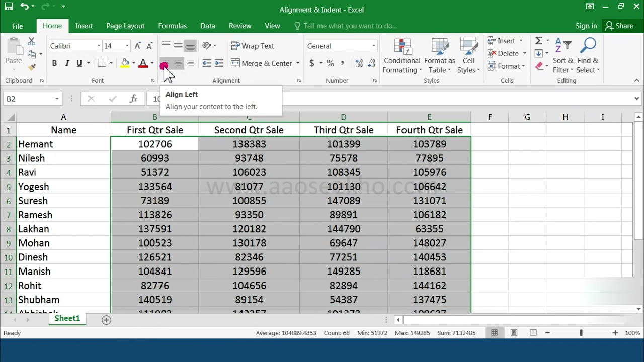Open Alignment group dialog launcher
Viewport: 644px width, 362px height.
click(x=299, y=81)
